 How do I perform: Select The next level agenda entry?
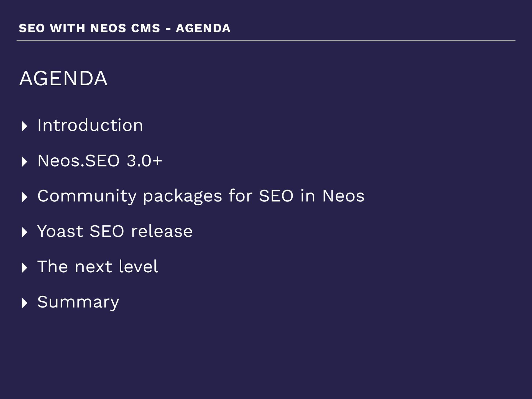pyautogui.click(x=98, y=267)
